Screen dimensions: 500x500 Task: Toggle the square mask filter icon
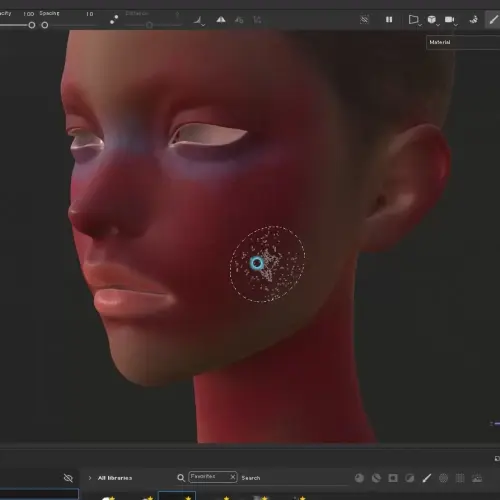click(393, 478)
